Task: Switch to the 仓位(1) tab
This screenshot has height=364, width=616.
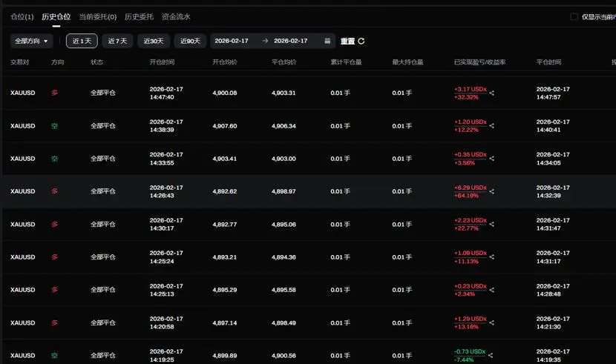Action: 22,17
